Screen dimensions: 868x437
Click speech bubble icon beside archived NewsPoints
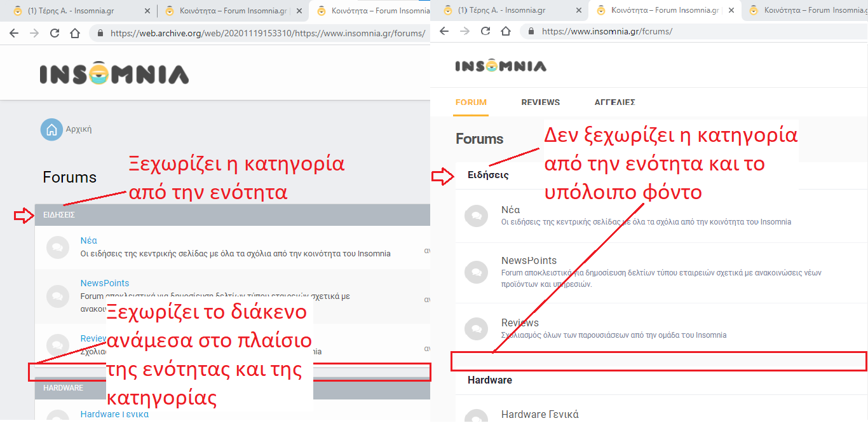(58, 296)
